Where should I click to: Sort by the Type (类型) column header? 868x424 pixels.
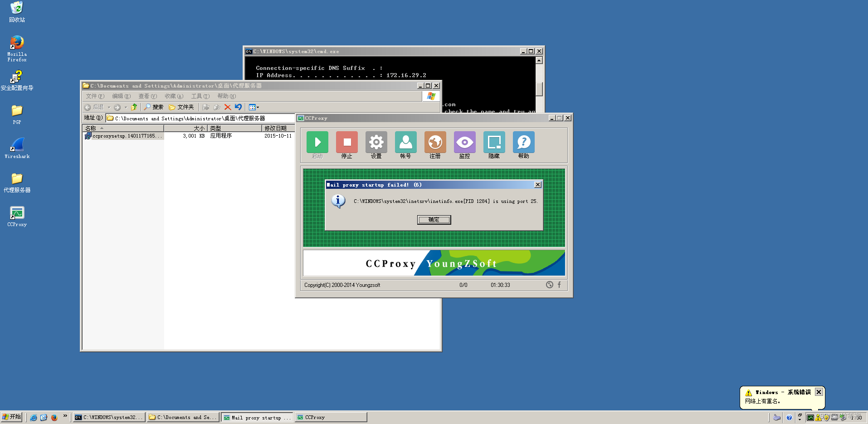click(x=235, y=128)
